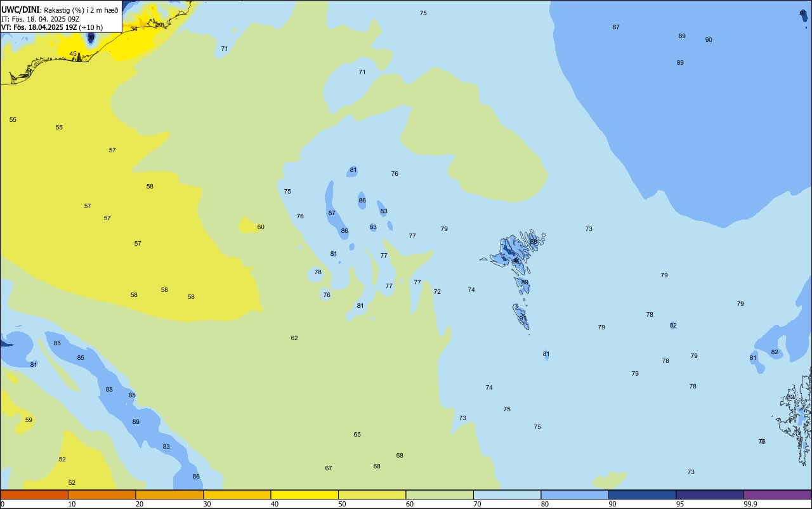Click the map value 67
812x509 pixels.
pos(329,468)
